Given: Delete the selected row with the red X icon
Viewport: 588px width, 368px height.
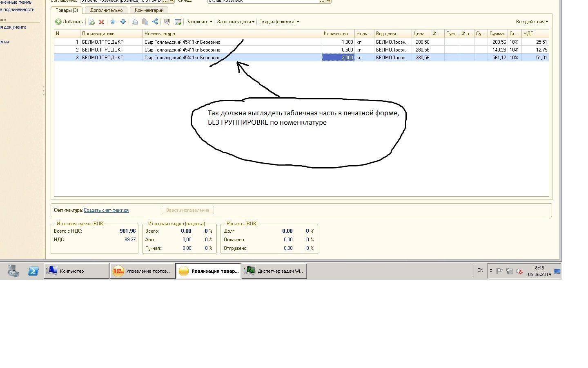Looking at the screenshot, I should (101, 22).
